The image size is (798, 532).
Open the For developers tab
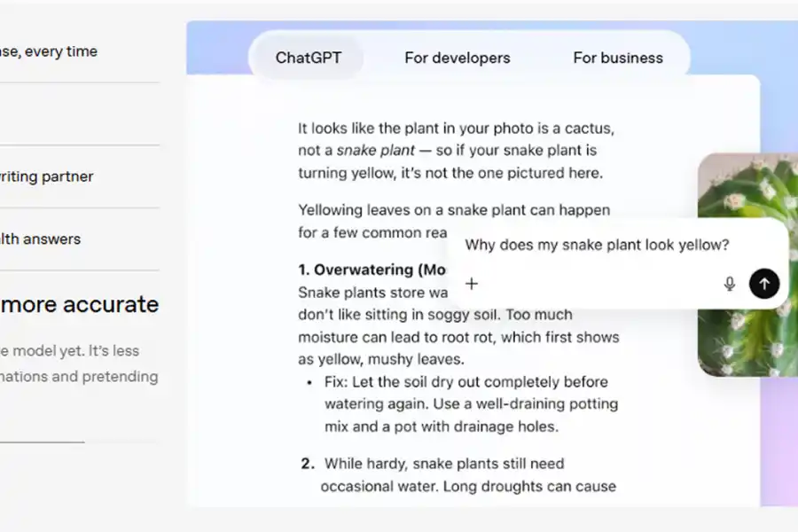click(458, 58)
